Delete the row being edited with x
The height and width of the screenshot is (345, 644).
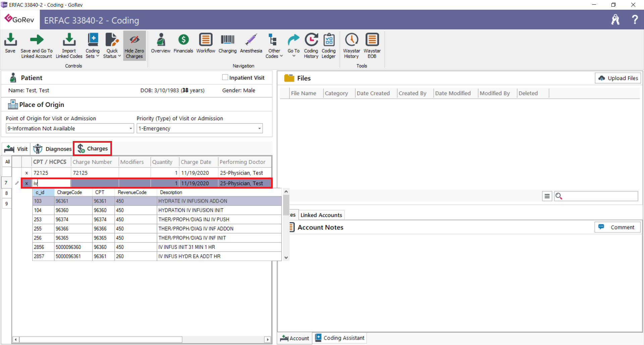[x=26, y=183]
